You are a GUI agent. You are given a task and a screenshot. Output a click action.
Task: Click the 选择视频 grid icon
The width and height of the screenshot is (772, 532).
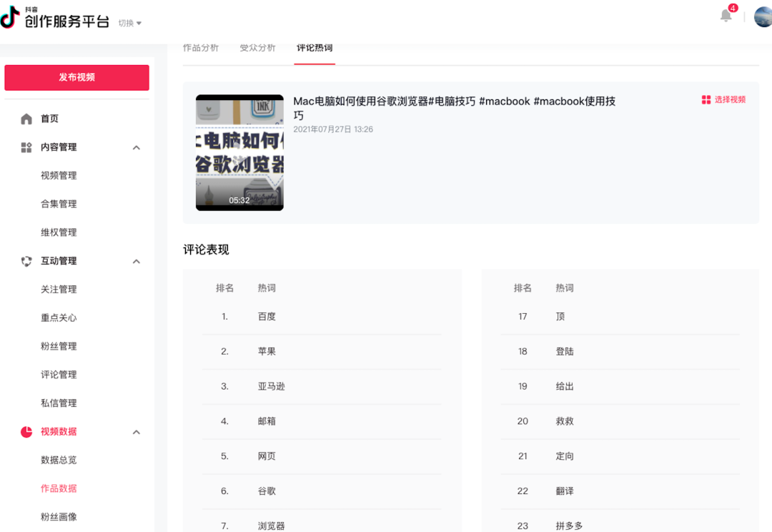tap(706, 100)
